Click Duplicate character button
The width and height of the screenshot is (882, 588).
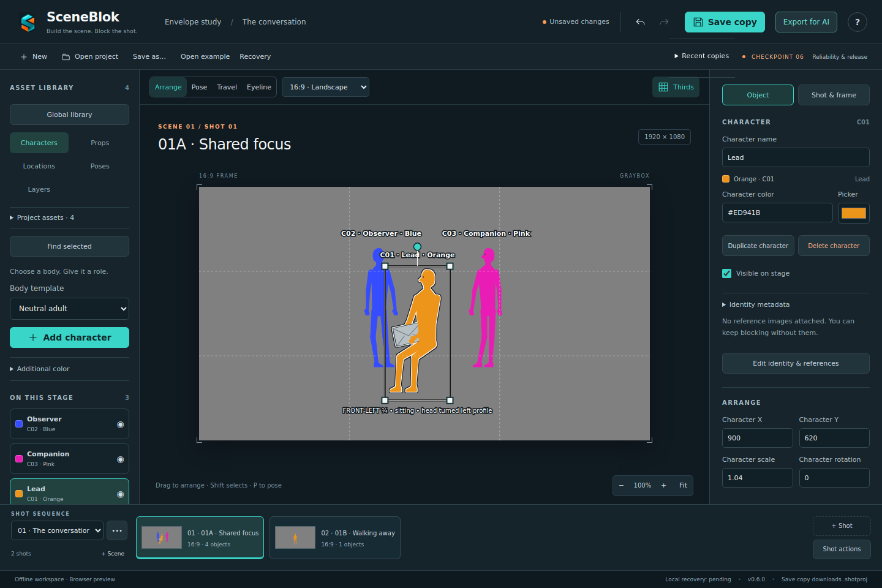pos(758,246)
